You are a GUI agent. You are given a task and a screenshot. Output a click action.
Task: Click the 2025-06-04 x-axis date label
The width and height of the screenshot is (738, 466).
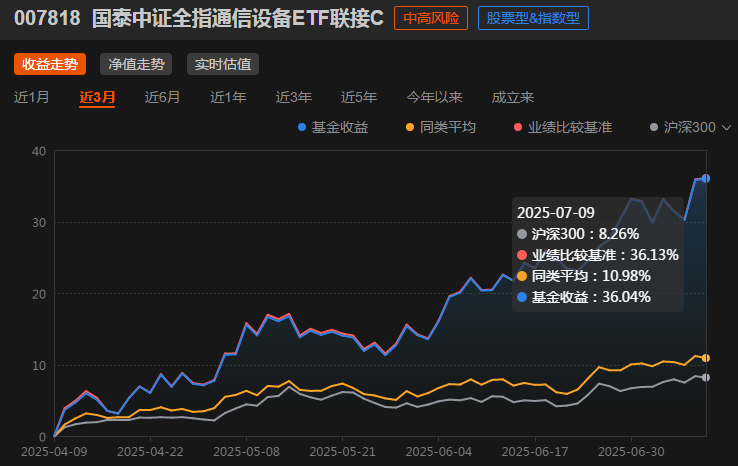[x=439, y=451]
